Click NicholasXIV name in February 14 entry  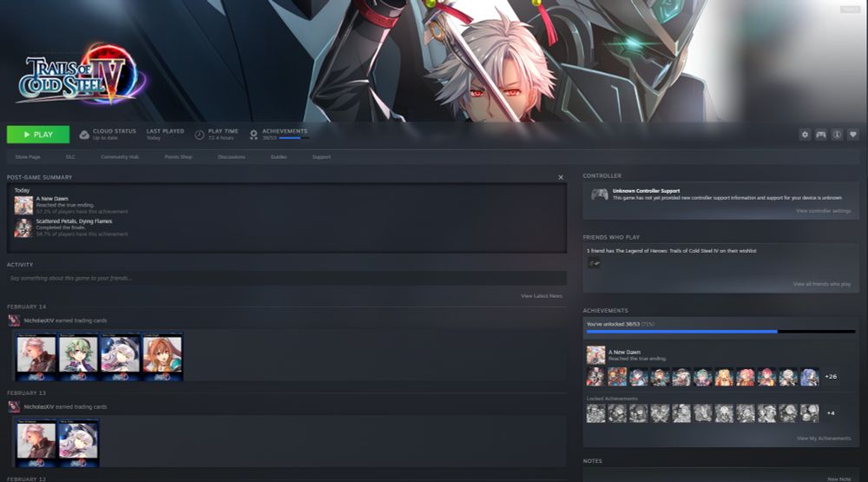39,320
